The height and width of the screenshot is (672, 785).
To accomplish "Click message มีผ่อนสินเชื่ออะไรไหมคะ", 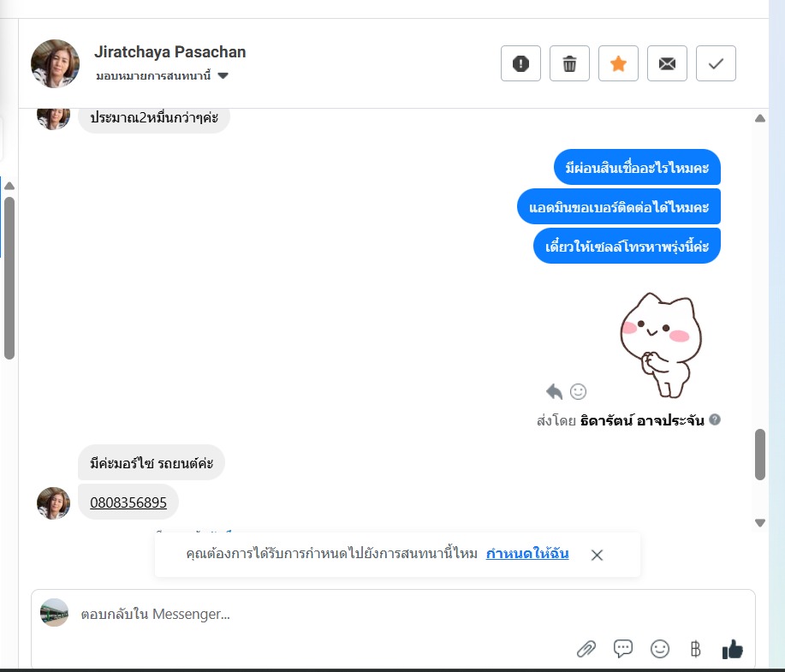I will [x=637, y=167].
